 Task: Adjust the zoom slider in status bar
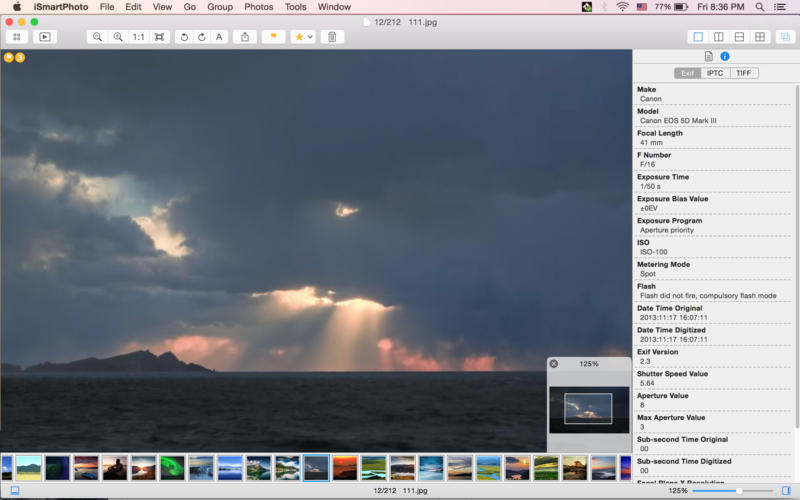coord(738,491)
